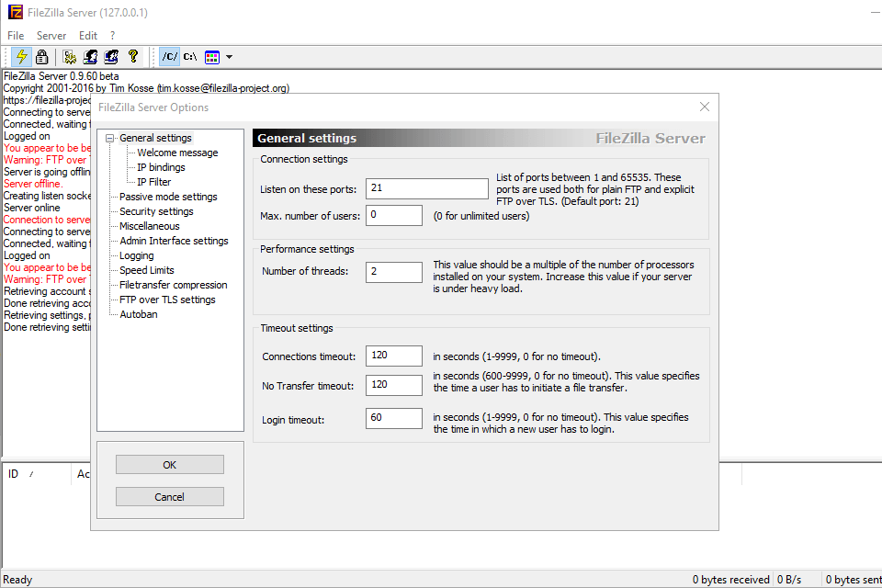Click the Lock server padlock icon
Screen dimensions: 882x588
[41, 57]
